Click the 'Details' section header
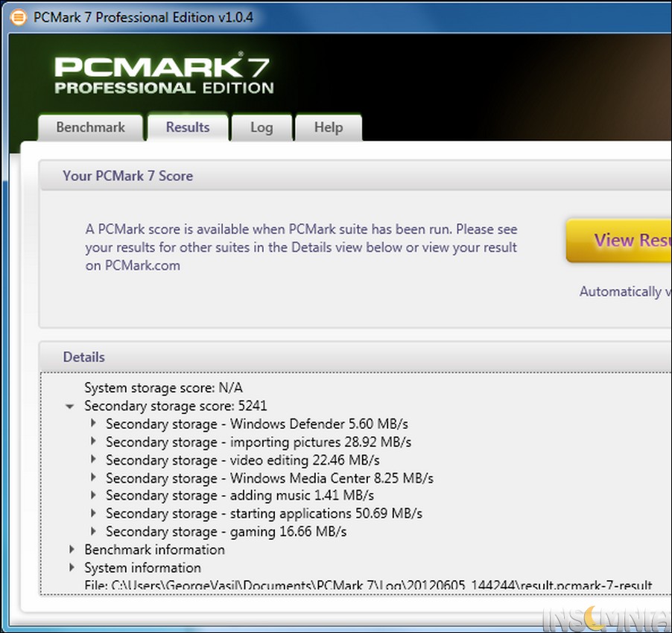 (83, 357)
